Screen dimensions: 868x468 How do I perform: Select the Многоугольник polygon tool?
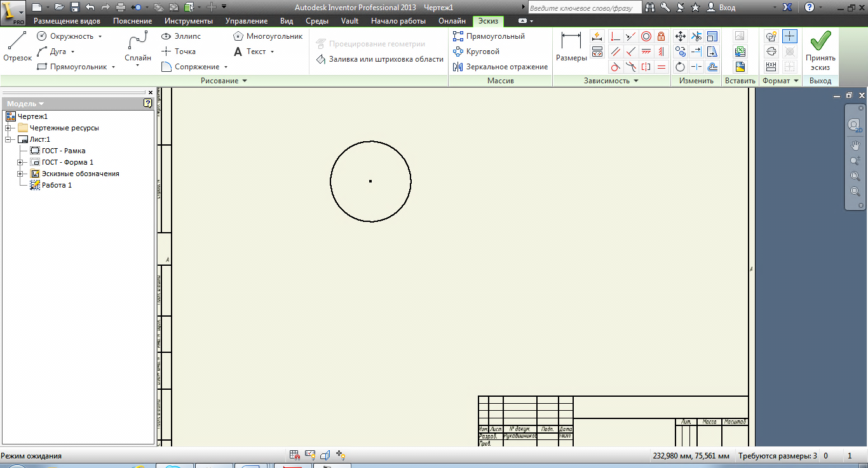[x=268, y=36]
